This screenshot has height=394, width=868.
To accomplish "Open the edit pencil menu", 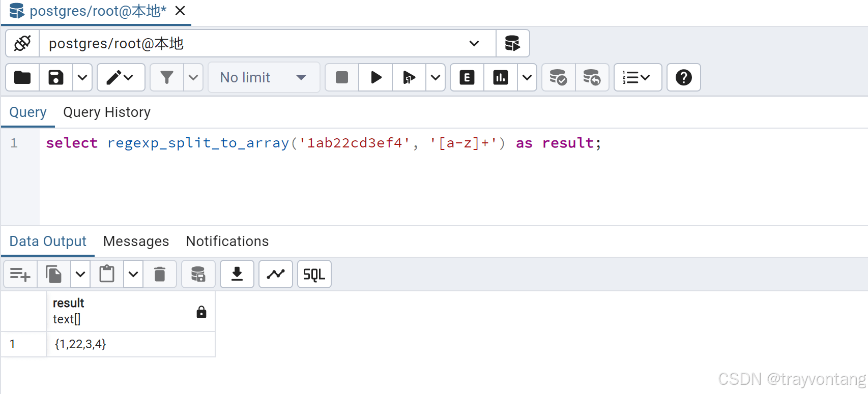I will coord(121,77).
